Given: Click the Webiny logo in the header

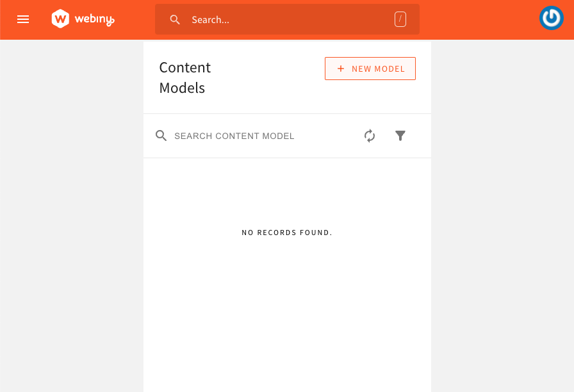Looking at the screenshot, I should [x=61, y=19].
